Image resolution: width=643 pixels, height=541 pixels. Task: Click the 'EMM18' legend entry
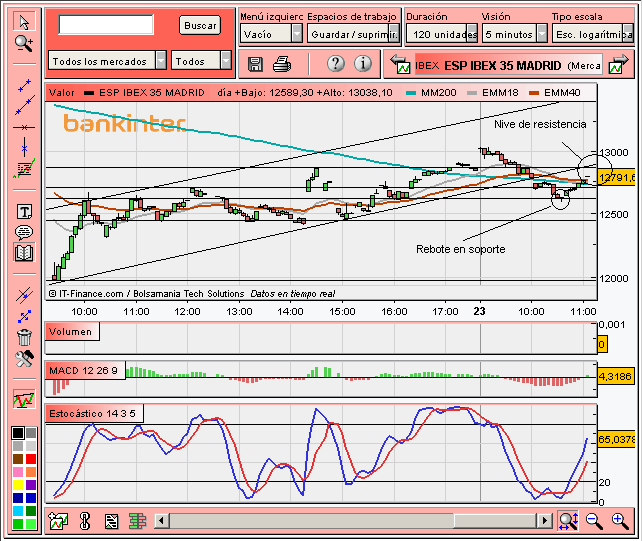click(493, 93)
